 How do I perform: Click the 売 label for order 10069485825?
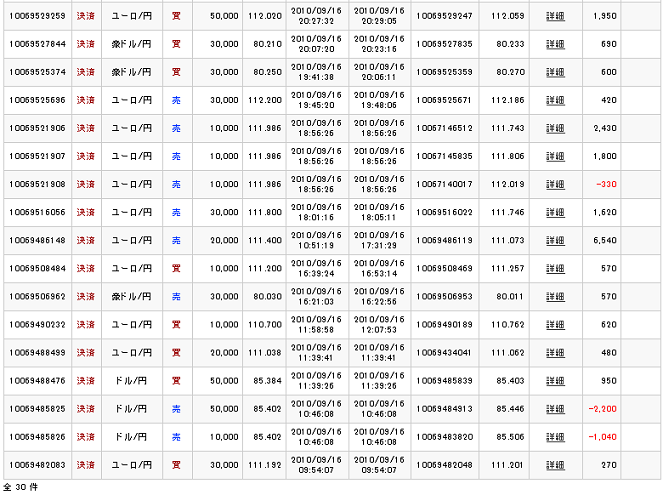[x=176, y=408]
